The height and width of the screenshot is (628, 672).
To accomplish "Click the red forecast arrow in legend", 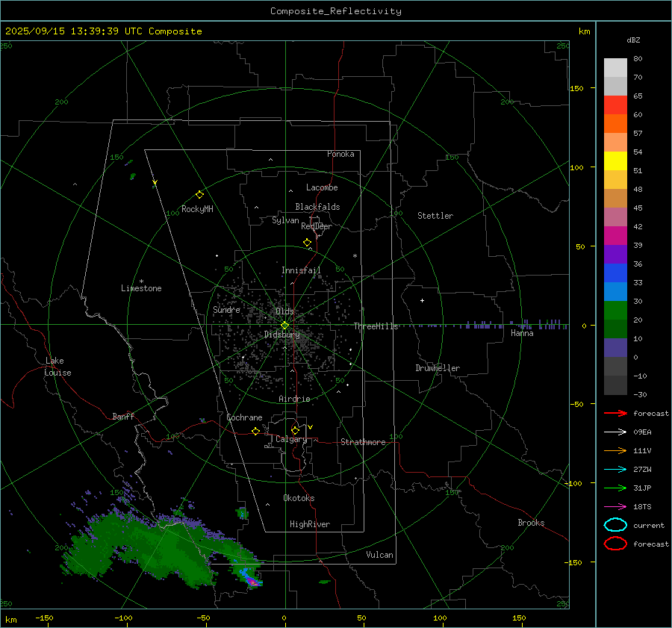I will [x=615, y=413].
